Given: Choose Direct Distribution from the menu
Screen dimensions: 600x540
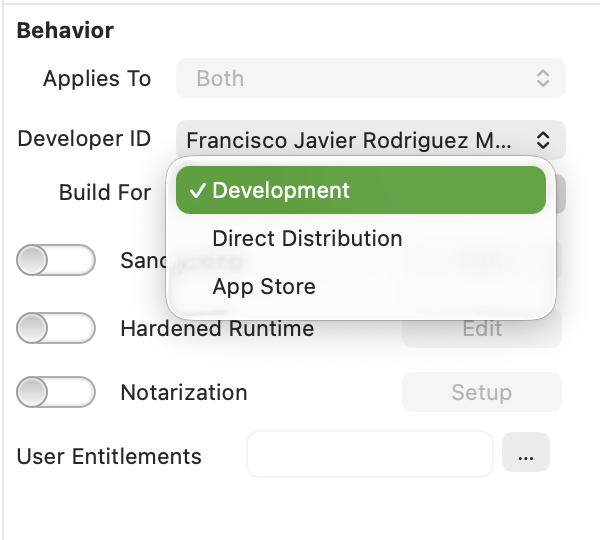Looking at the screenshot, I should 307,239.
